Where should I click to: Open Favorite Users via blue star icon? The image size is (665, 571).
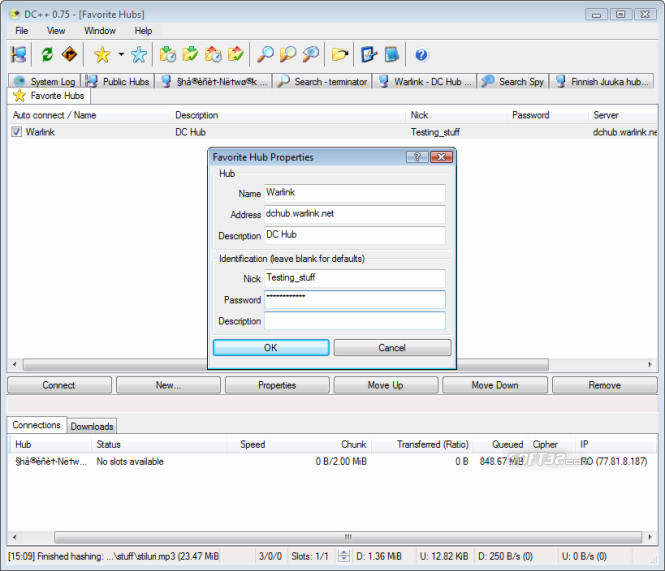pos(139,55)
